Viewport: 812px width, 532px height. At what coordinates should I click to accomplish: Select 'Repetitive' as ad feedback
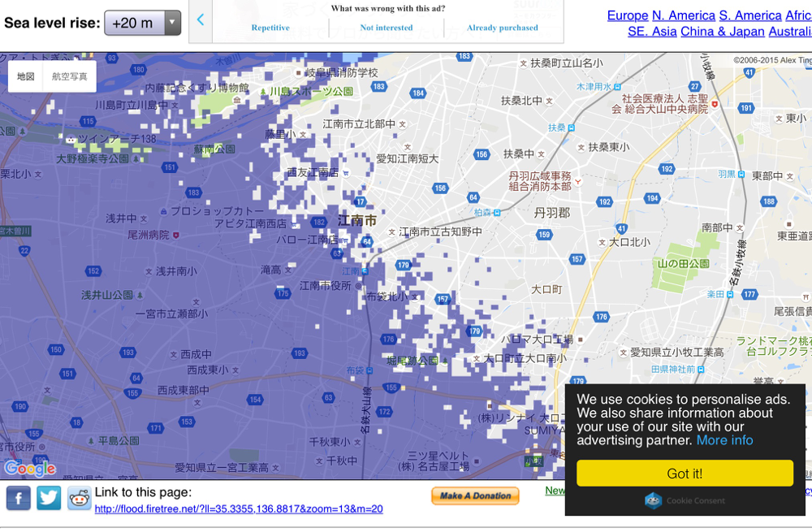(270, 28)
